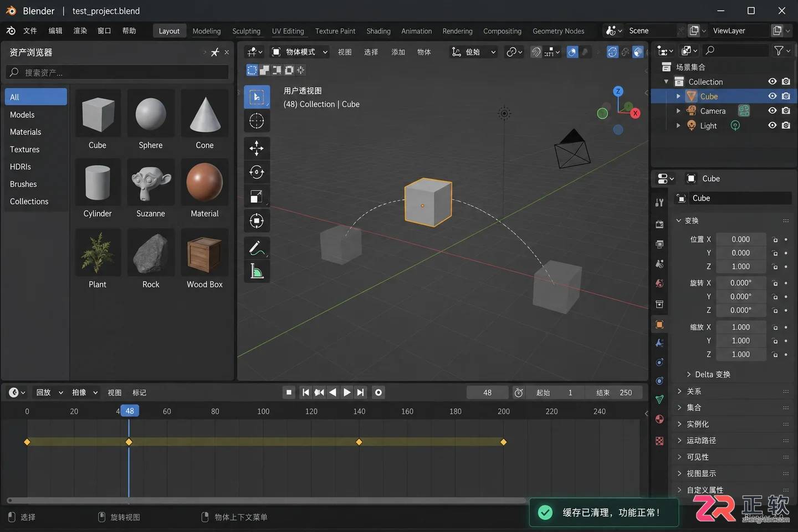Viewport: 798px width, 532px height.
Task: Select the 3D Cursor tool
Action: coord(257,121)
